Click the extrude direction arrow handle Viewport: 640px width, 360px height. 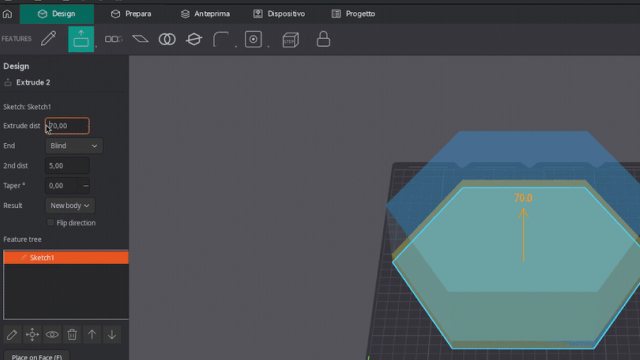pyautogui.click(x=523, y=235)
